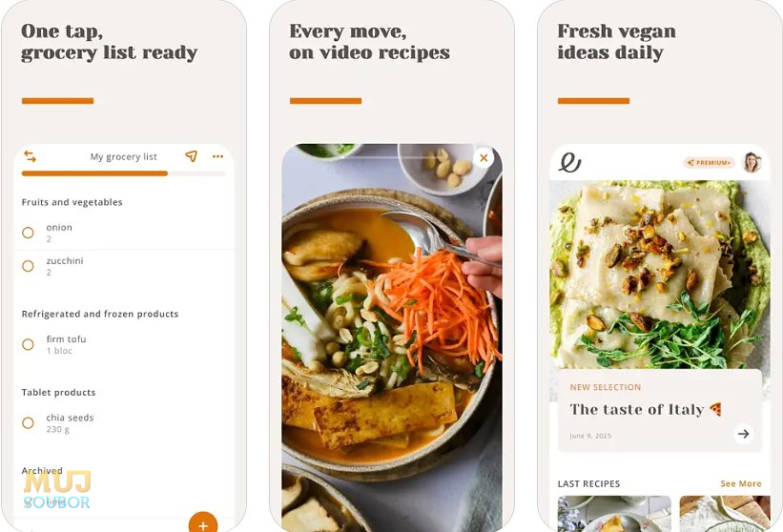Check off the zucchini item
Image resolution: width=783 pixels, height=532 pixels.
click(28, 266)
